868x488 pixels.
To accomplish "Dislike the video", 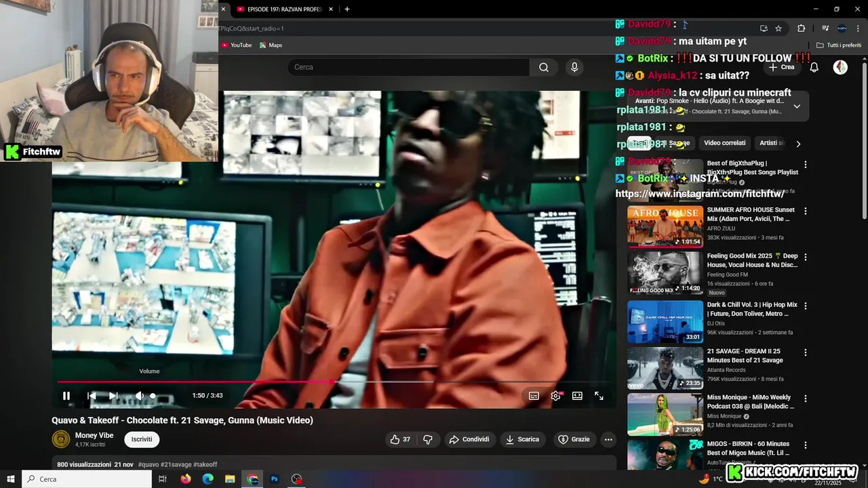I will (x=428, y=439).
